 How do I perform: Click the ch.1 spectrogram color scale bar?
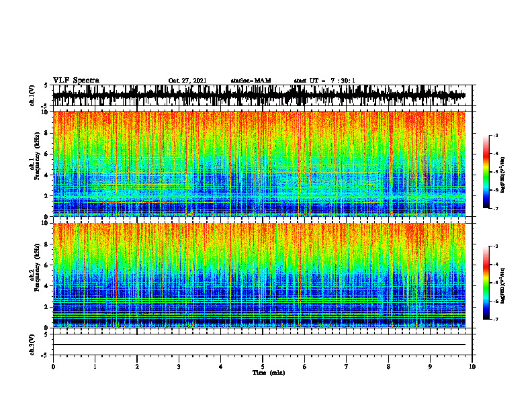[x=486, y=172]
